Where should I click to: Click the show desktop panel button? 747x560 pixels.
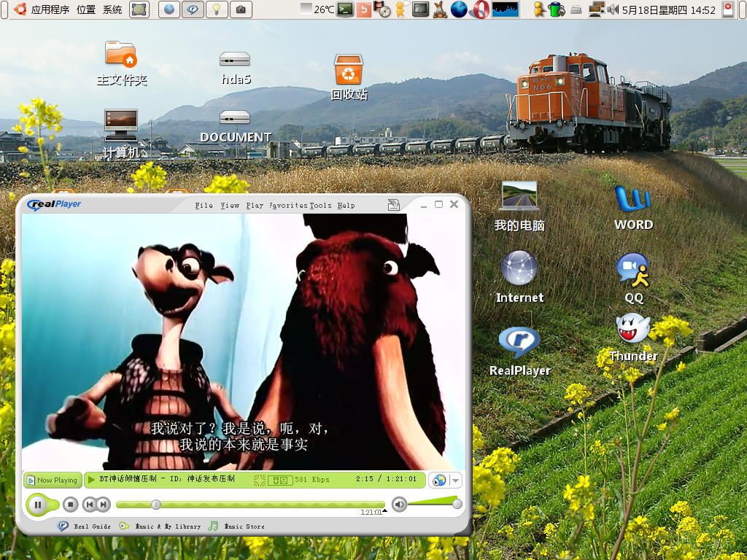(x=139, y=9)
